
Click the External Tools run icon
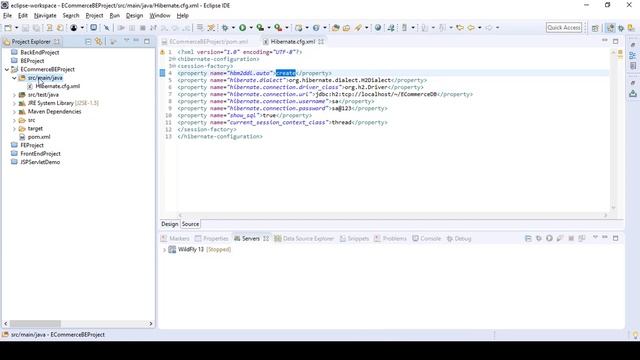(278, 28)
